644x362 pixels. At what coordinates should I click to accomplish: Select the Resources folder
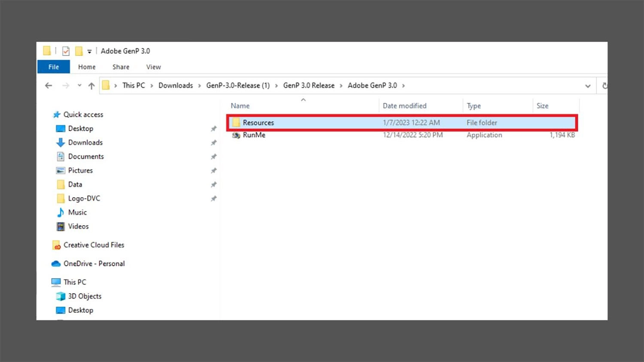pos(402,123)
